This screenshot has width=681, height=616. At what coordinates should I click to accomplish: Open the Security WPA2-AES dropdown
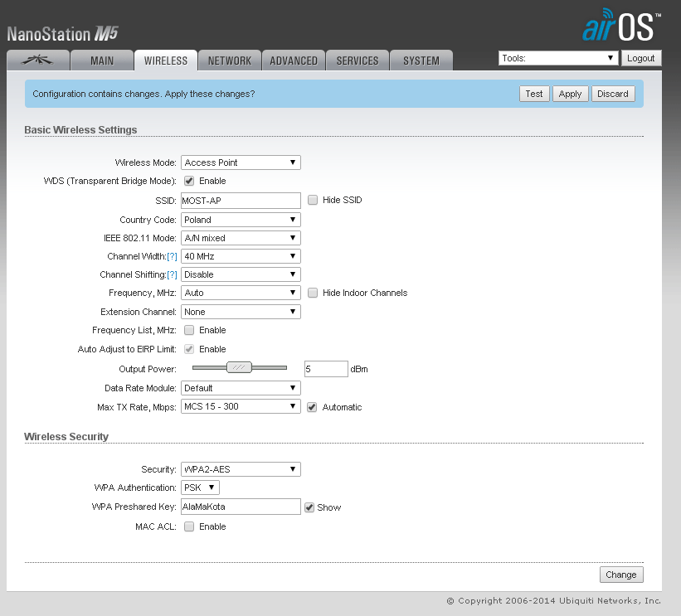click(241, 469)
